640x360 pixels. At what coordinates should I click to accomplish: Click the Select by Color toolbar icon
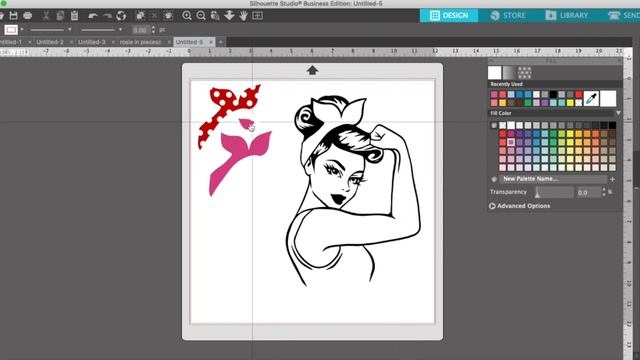(168, 16)
